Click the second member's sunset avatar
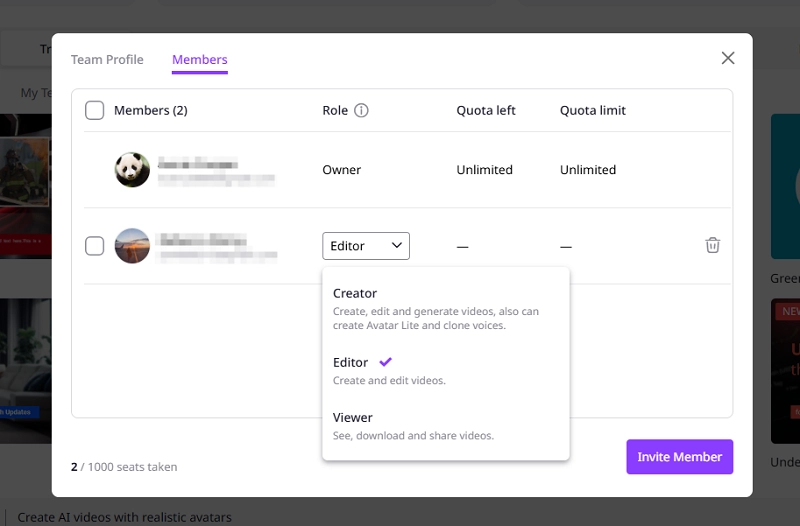Viewport: 800px width, 526px height. (132, 246)
